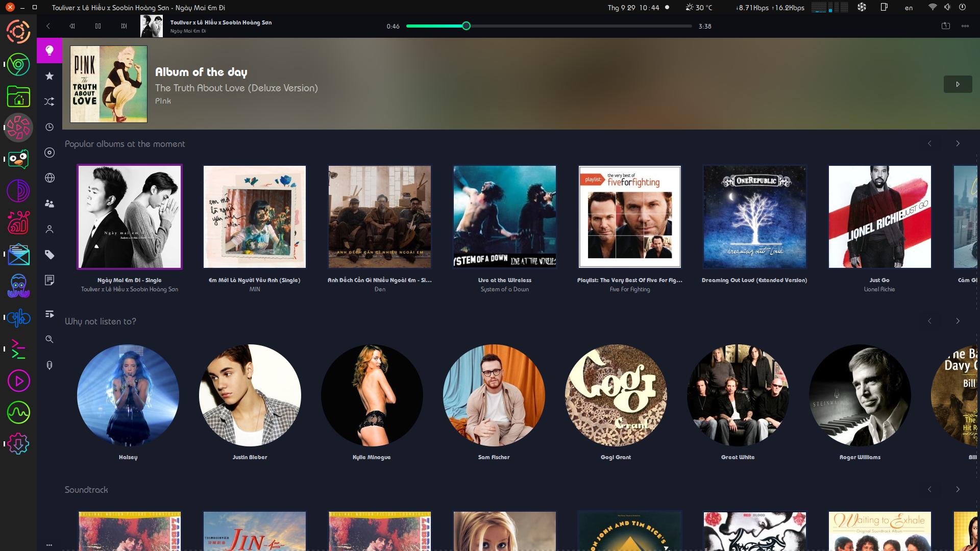Viewport: 980px width, 551px height.
Task: Open the Files home folder in dock
Action: 18,96
